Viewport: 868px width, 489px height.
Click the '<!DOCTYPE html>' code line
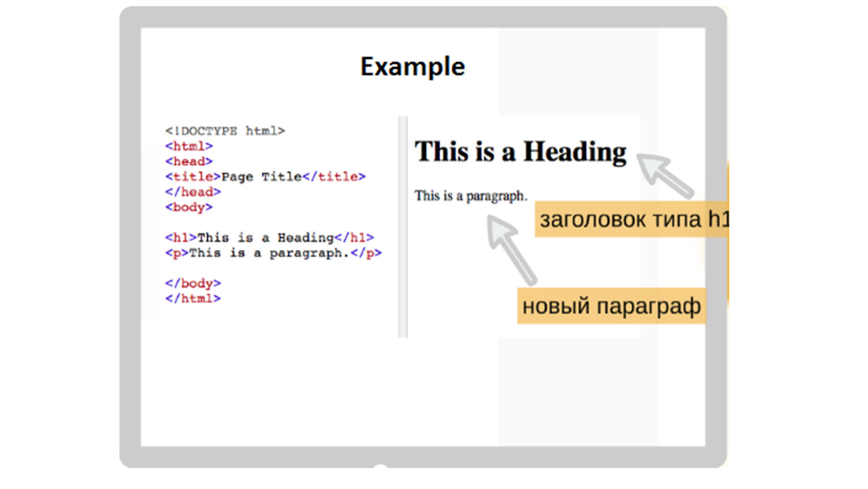tap(225, 131)
